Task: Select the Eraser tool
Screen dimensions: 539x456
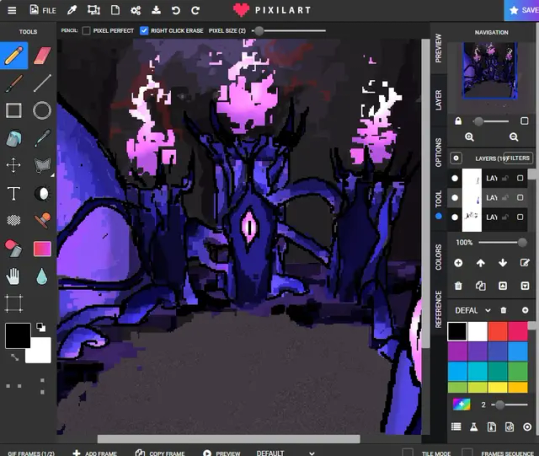Action: point(42,55)
